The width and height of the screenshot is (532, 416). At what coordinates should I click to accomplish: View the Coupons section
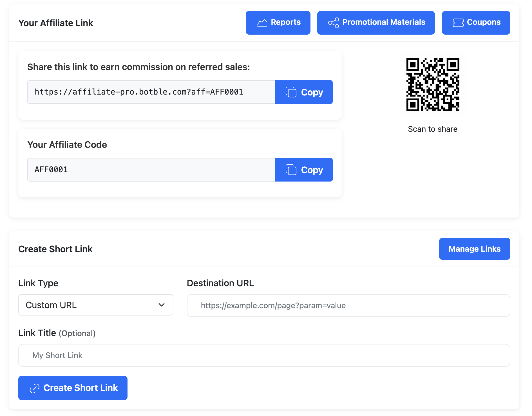(483, 23)
